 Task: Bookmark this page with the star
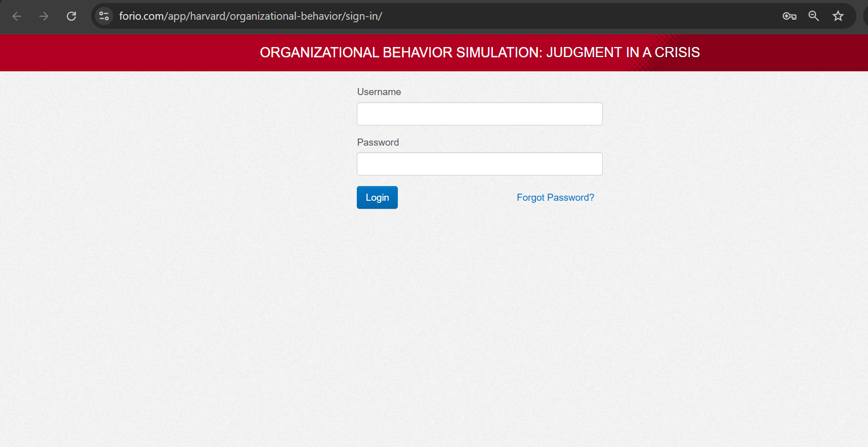[x=838, y=16]
